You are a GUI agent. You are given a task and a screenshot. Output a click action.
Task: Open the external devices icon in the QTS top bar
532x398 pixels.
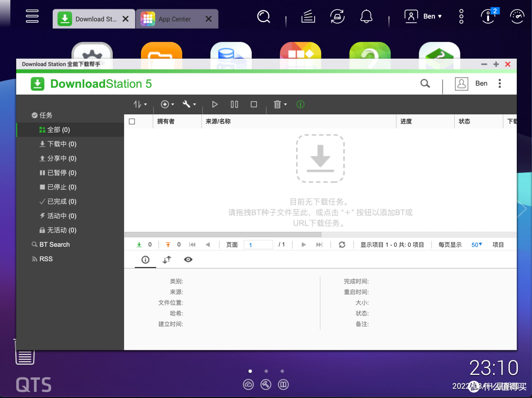point(337,16)
